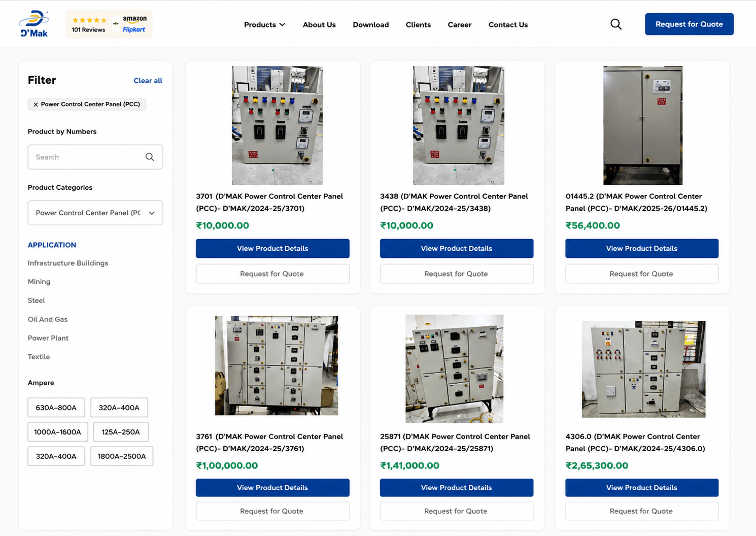
Task: Expand the Products menu
Action: [x=264, y=24]
